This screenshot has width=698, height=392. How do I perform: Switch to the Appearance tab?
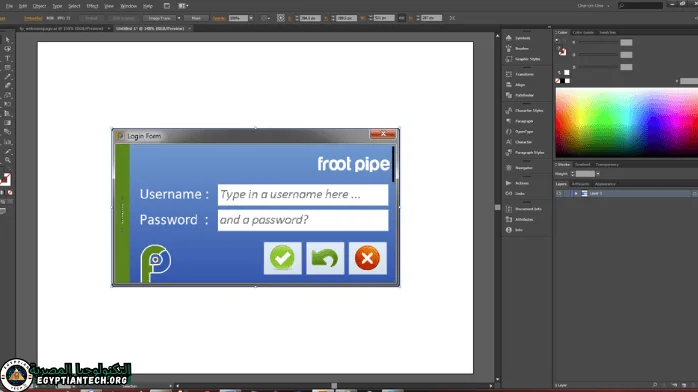[605, 184]
